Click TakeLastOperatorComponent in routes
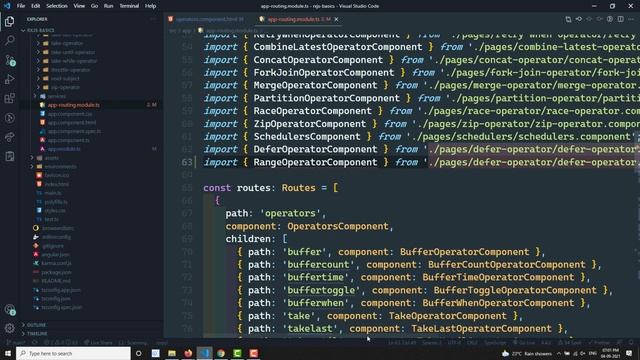This screenshot has width=640, height=360. (x=481, y=329)
